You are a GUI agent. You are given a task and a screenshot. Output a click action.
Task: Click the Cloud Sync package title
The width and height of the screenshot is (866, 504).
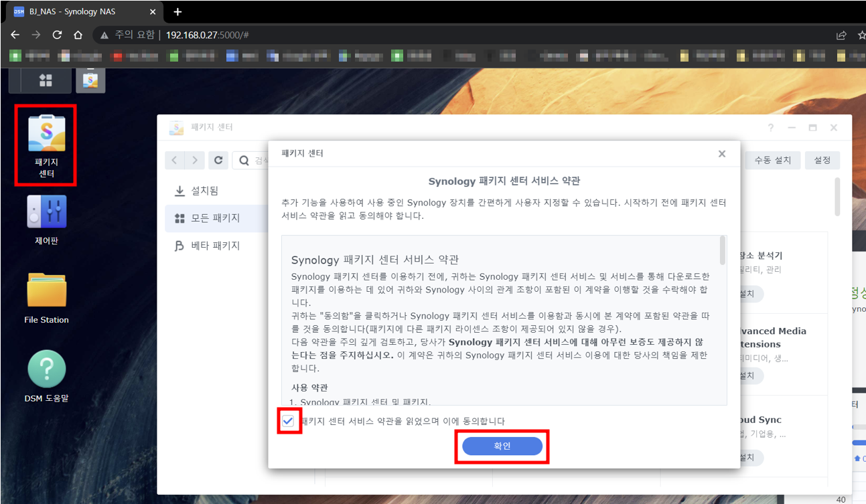pyautogui.click(x=760, y=420)
